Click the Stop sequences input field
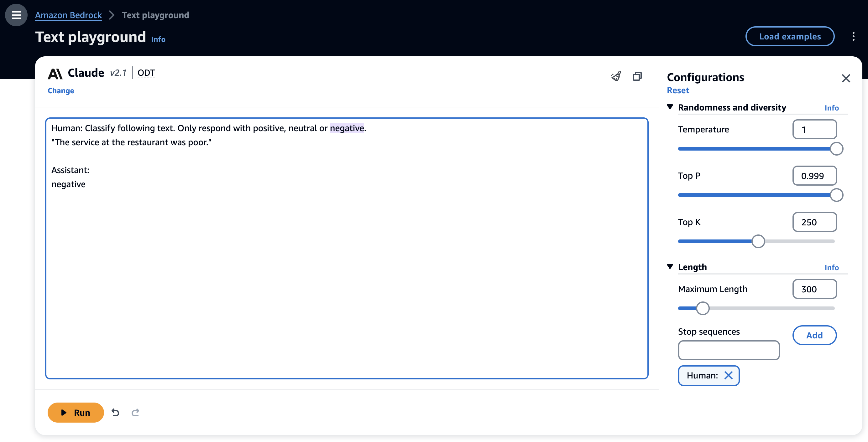868x442 pixels. point(729,350)
